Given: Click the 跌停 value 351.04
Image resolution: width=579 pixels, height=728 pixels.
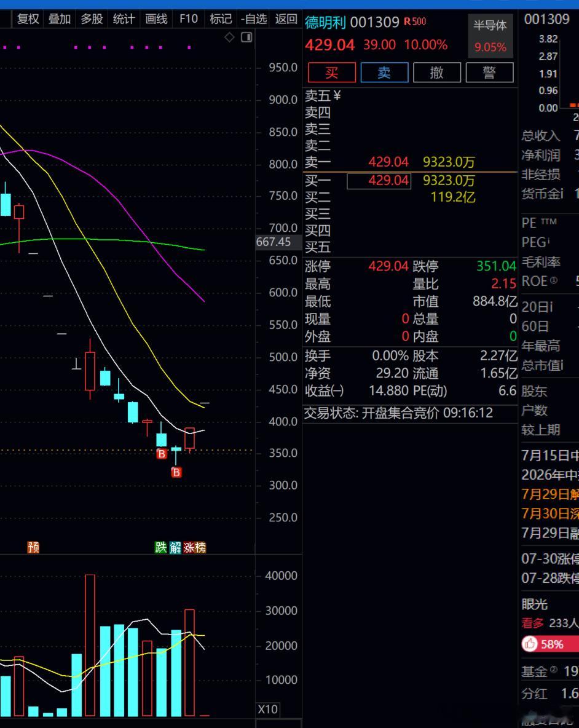Looking at the screenshot, I should tap(497, 266).
